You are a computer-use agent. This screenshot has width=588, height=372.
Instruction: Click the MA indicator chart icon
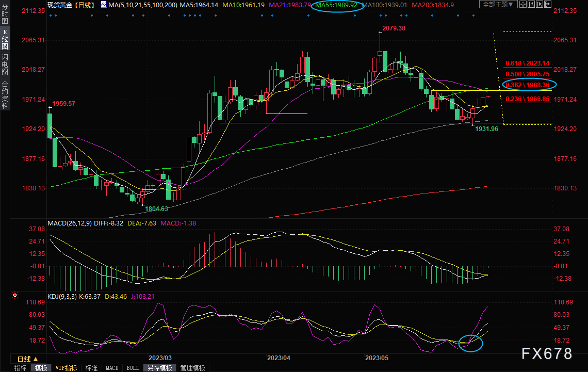coord(104,5)
